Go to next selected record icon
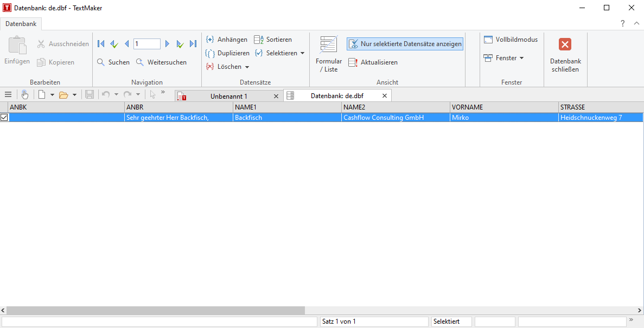644x328 pixels. 180,44
